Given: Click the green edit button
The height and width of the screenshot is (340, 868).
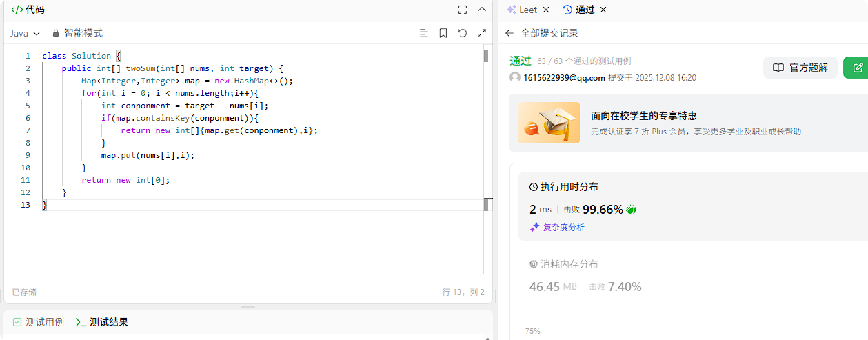Looking at the screenshot, I should tap(857, 68).
